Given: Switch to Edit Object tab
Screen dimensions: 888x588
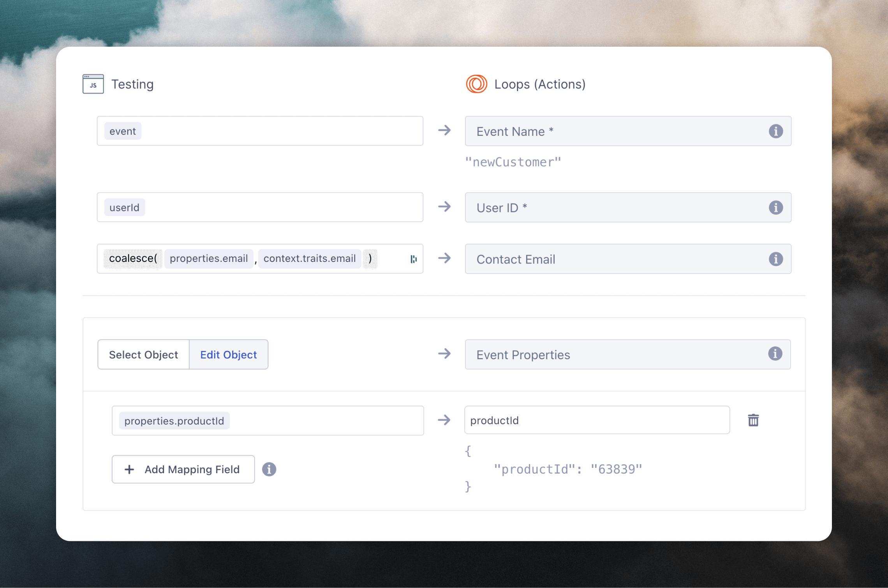Looking at the screenshot, I should tap(229, 355).
